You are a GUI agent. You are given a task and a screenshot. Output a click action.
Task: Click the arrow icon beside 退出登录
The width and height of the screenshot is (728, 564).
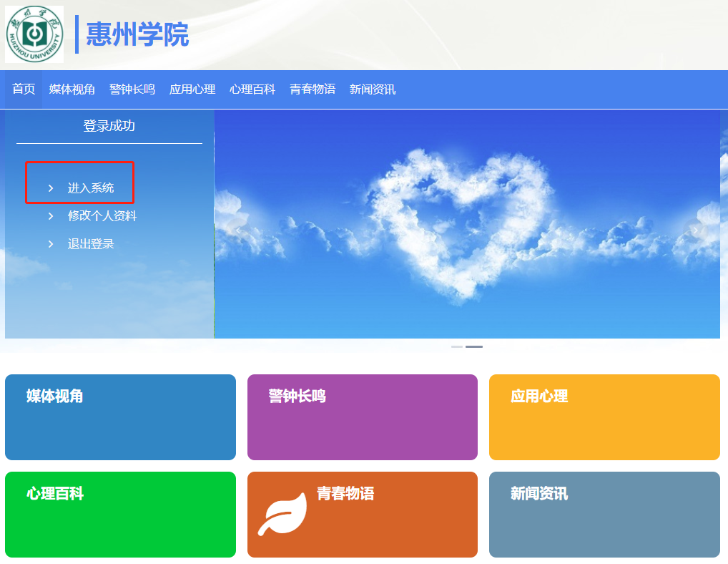tap(50, 243)
